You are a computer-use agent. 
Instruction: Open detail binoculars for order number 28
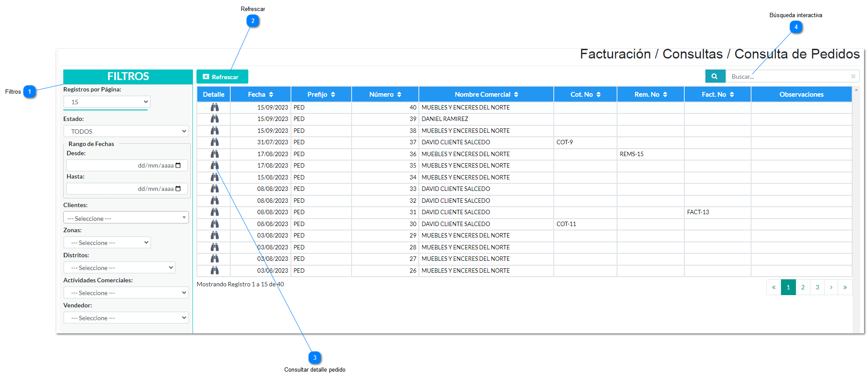click(x=214, y=247)
